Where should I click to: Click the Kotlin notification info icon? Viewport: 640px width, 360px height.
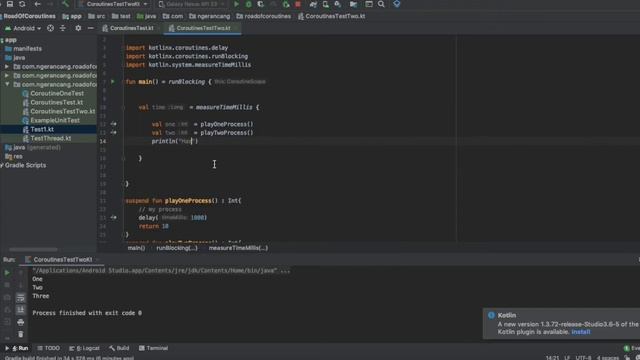tap(491, 315)
